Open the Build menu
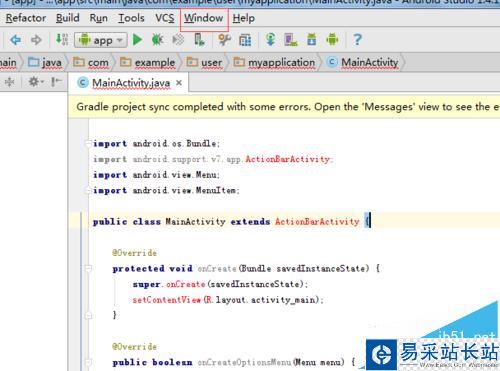Image resolution: width=500 pixels, height=371 pixels. click(68, 18)
